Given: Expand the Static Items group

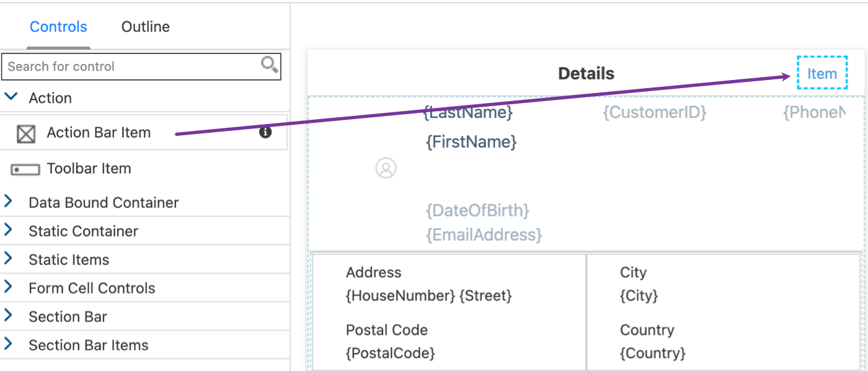Looking at the screenshot, I should [x=9, y=259].
